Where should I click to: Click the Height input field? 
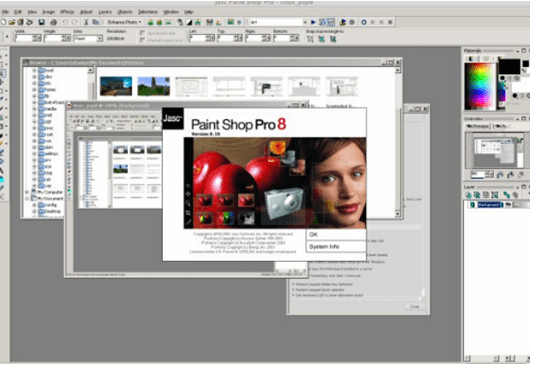53,38
